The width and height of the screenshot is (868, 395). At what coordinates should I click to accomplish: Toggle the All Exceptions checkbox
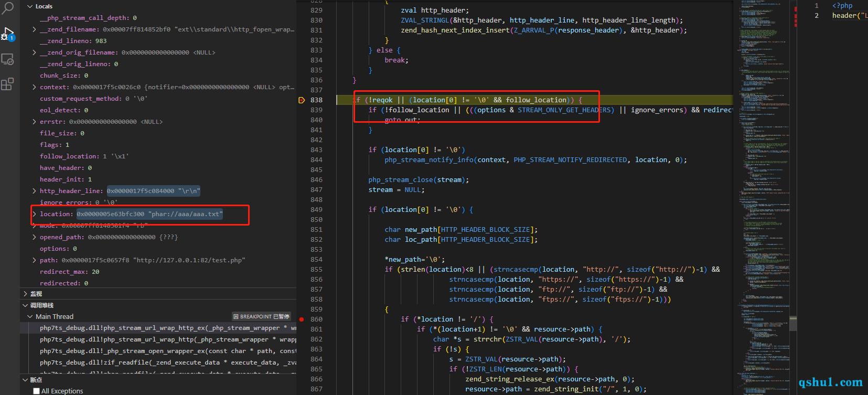[x=36, y=391]
